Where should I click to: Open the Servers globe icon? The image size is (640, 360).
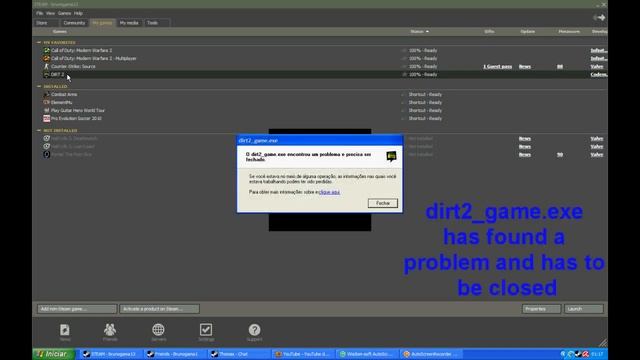(158, 329)
